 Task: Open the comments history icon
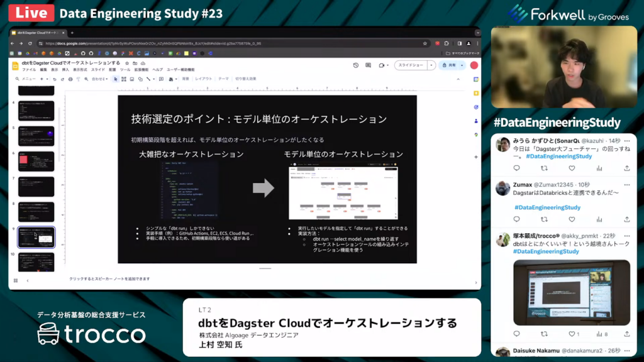[369, 65]
